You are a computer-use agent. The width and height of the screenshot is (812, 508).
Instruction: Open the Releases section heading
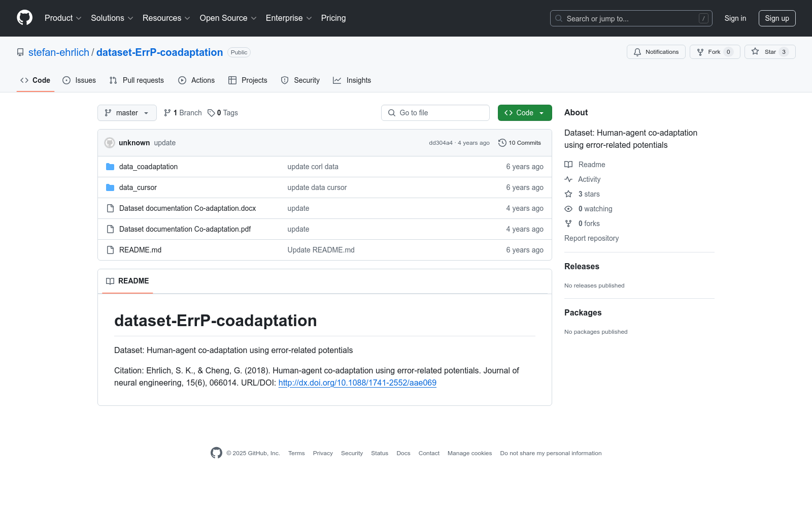582,266
